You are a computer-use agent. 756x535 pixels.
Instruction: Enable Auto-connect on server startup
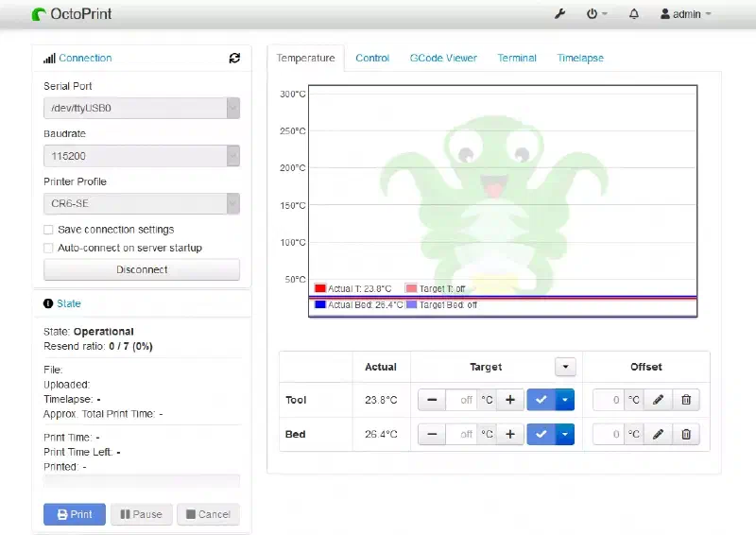[48, 248]
